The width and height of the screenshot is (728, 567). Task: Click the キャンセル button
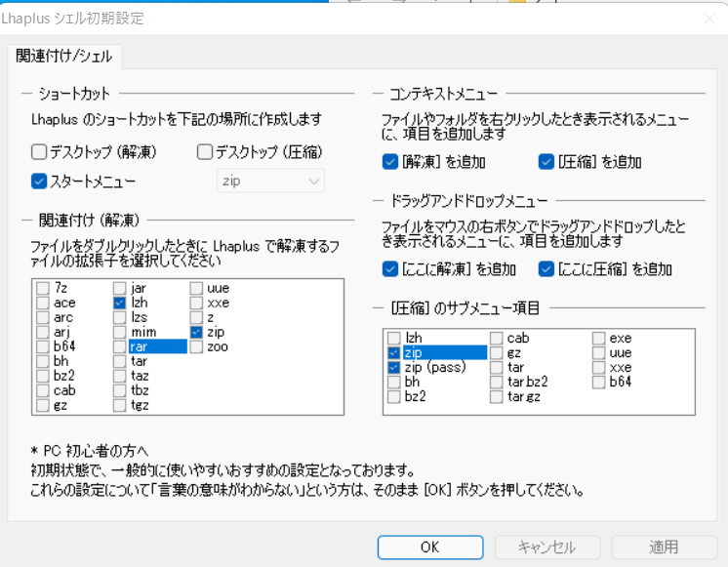pos(546,547)
